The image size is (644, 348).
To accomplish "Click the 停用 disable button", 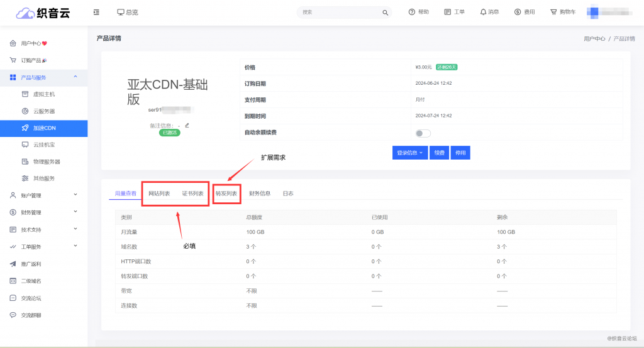I will point(460,153).
